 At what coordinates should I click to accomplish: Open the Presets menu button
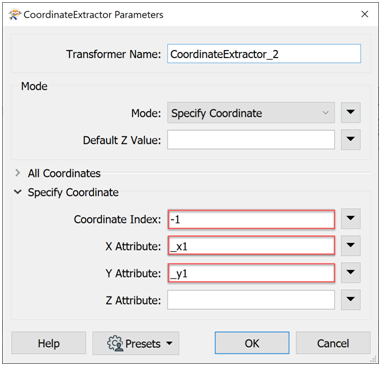(136, 343)
